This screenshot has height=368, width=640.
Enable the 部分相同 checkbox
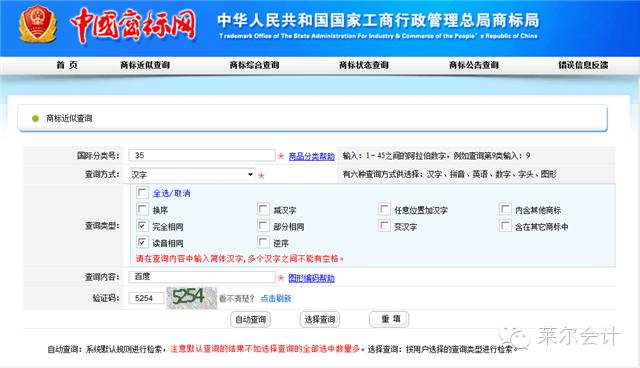click(263, 226)
